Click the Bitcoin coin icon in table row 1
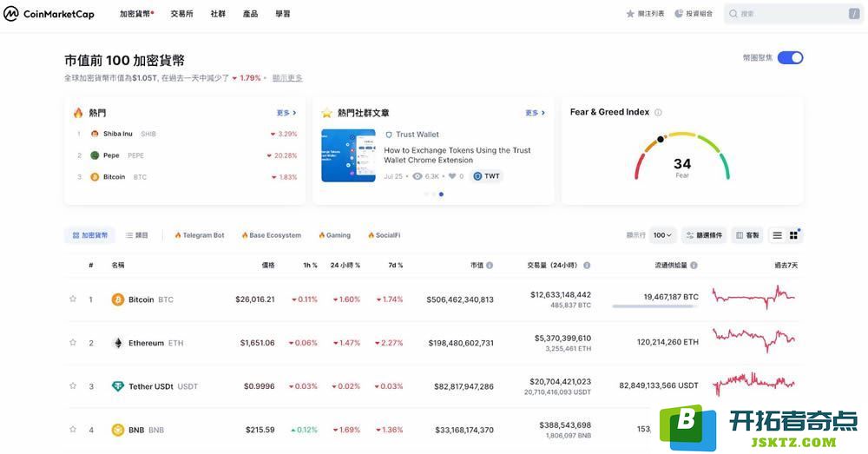The image size is (868, 454). pos(118,299)
